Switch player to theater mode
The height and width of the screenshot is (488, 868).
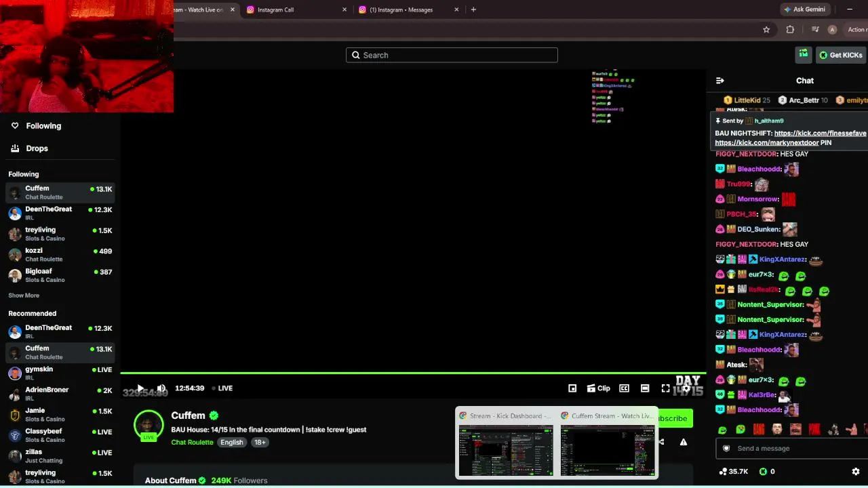(x=645, y=388)
